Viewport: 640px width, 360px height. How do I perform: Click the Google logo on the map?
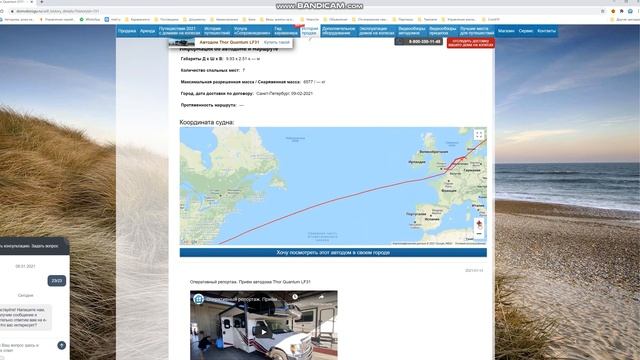click(x=190, y=242)
